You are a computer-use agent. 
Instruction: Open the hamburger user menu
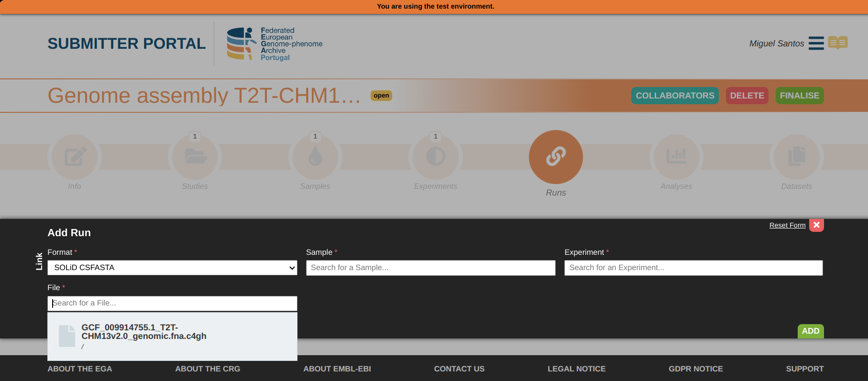click(816, 43)
